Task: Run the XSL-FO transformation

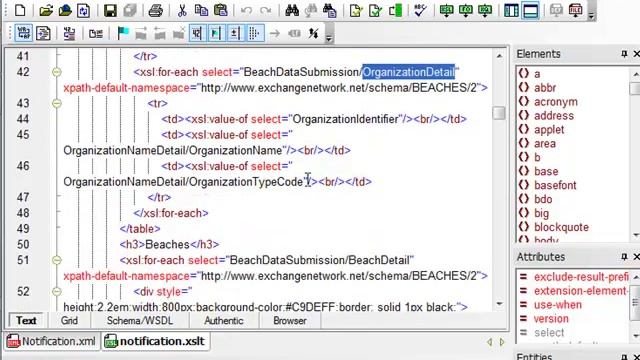Action: [x=466, y=10]
